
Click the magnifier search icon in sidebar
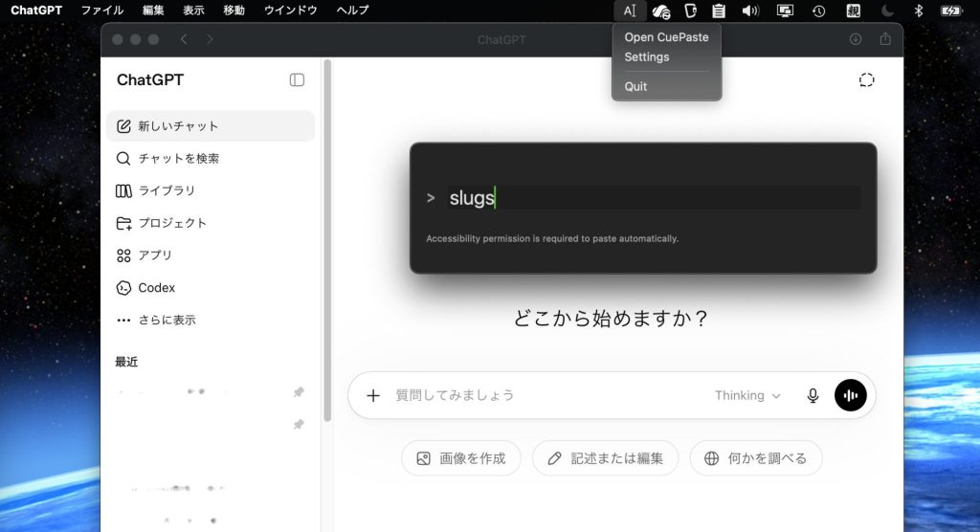point(123,158)
